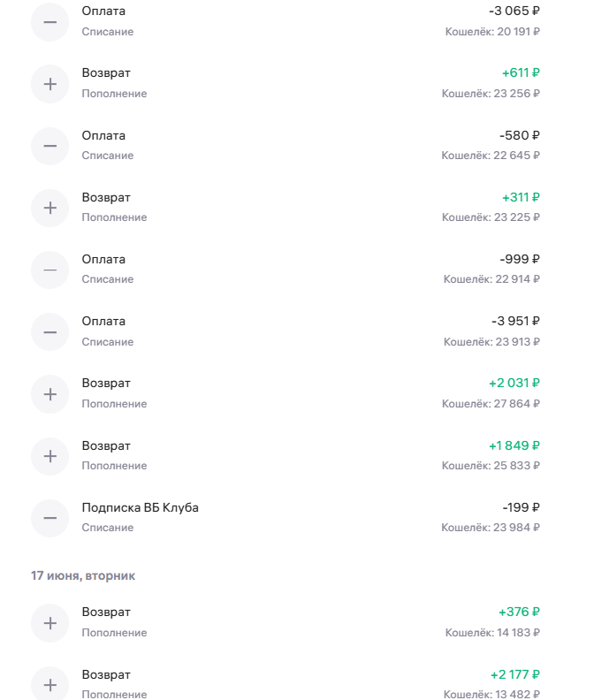Select the -3 065 ₽ amount
Viewport: 594px width, 700px height.
[x=514, y=11]
